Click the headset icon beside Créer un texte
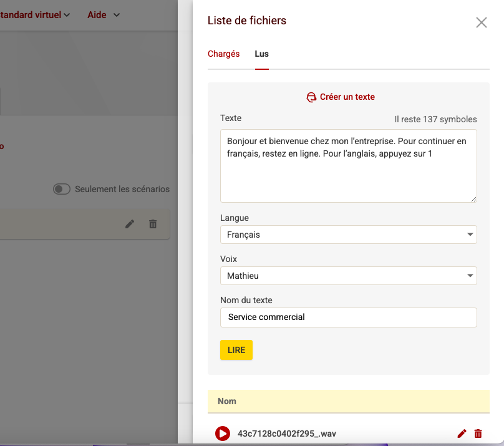Screen dimensions: 504x446 [x=311, y=97]
